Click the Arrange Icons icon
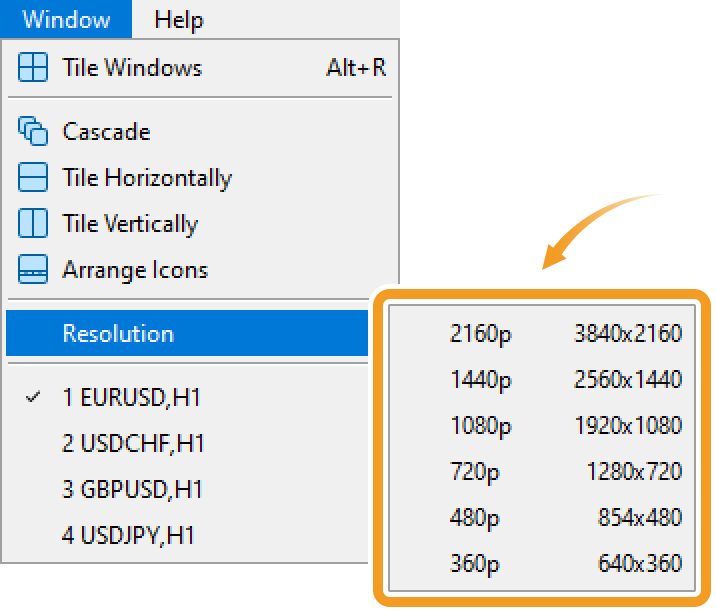The width and height of the screenshot is (716, 612). 33,270
